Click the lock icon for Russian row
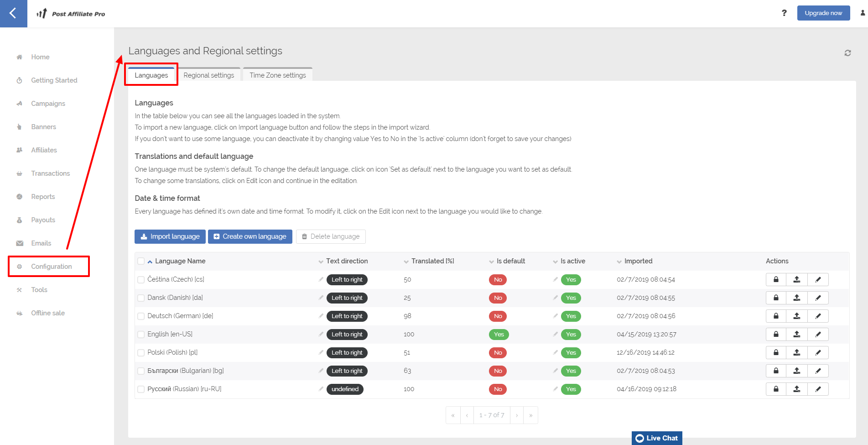 click(x=776, y=389)
